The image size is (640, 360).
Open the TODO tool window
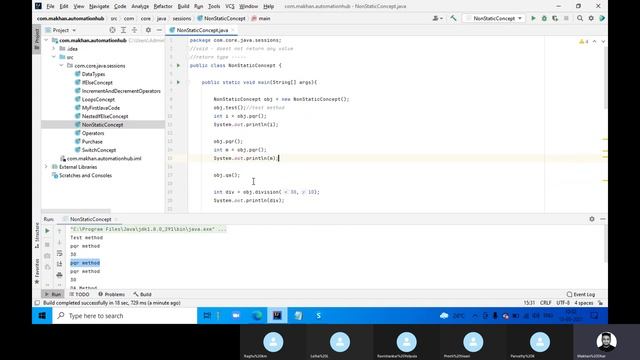[80, 294]
